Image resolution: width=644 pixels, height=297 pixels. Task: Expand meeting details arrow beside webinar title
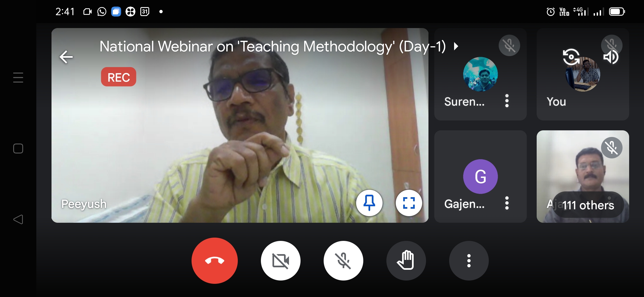[x=456, y=46]
